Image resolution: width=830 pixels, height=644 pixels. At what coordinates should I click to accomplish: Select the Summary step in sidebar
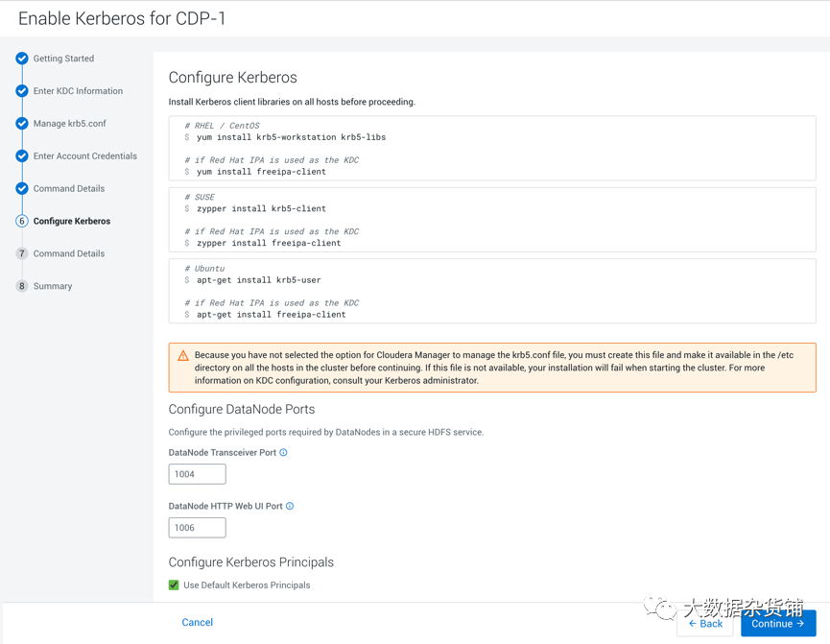[53, 286]
